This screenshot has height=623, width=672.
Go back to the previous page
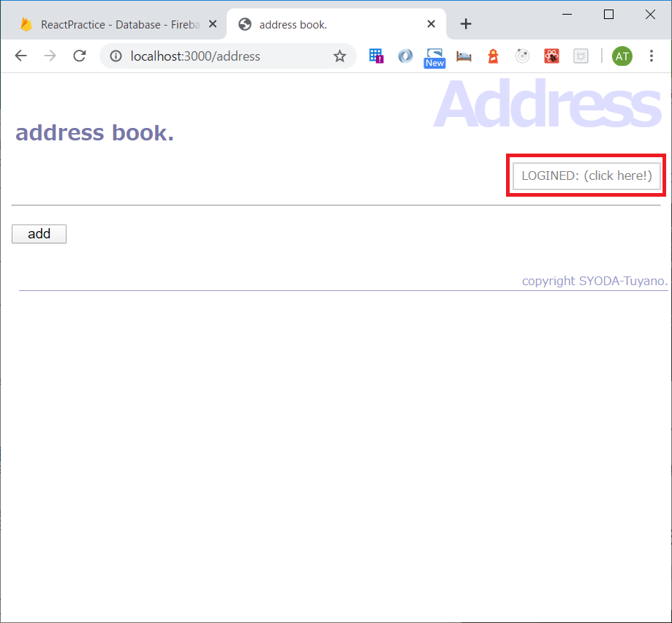pos(20,56)
